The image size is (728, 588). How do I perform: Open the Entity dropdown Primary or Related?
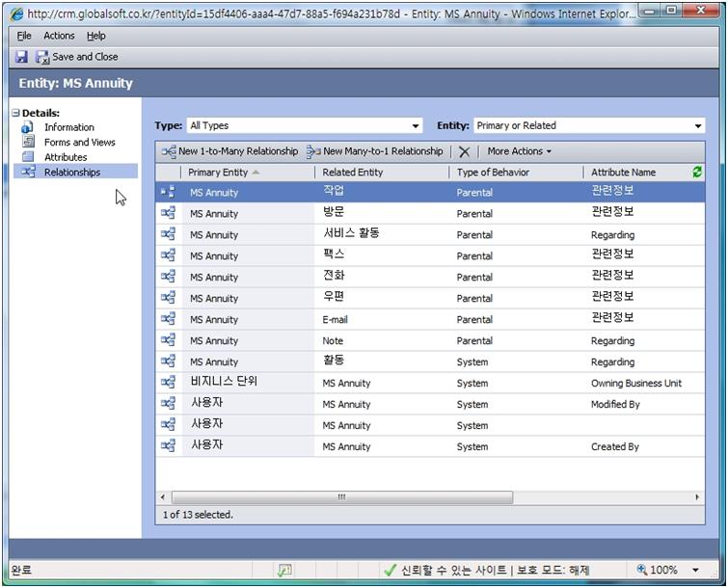589,125
